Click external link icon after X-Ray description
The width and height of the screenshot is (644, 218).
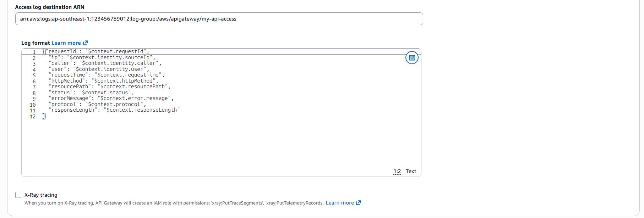pos(359,203)
